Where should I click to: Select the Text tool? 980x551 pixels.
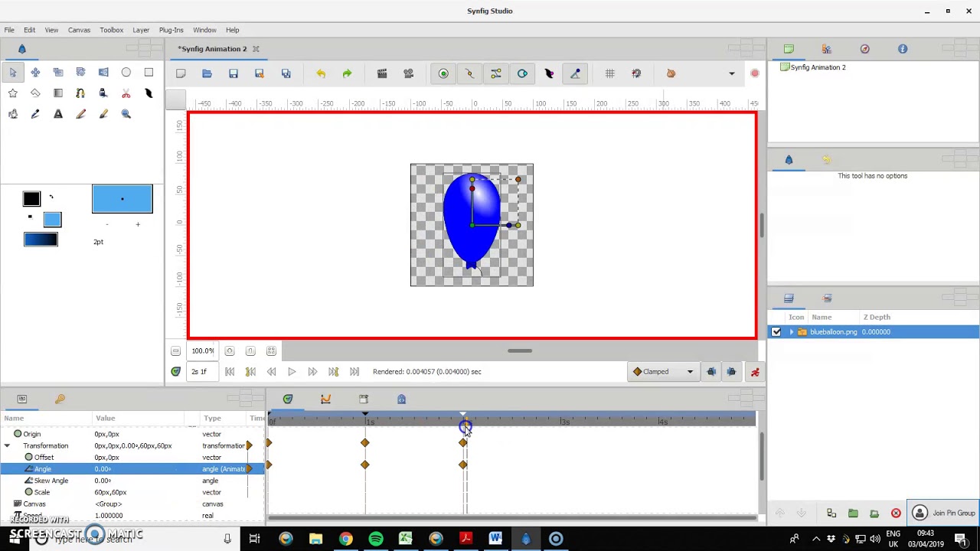tap(58, 114)
